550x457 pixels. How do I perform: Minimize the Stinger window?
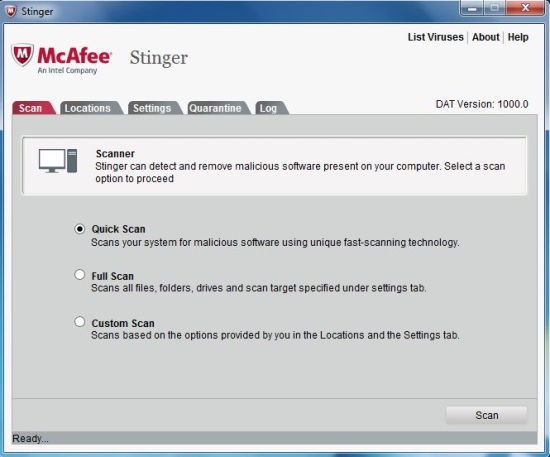[472, 8]
